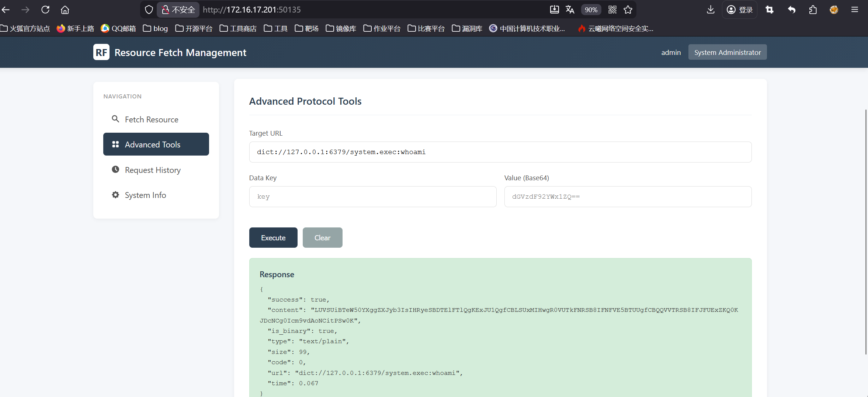Bookmark this page with the star icon
This screenshot has height=397, width=868.
coord(628,10)
